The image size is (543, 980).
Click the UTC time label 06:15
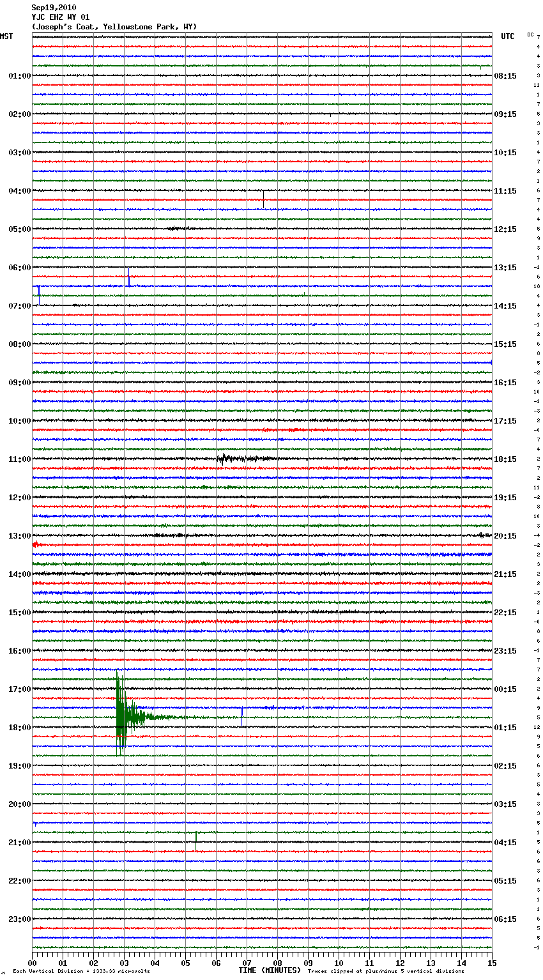(505, 919)
